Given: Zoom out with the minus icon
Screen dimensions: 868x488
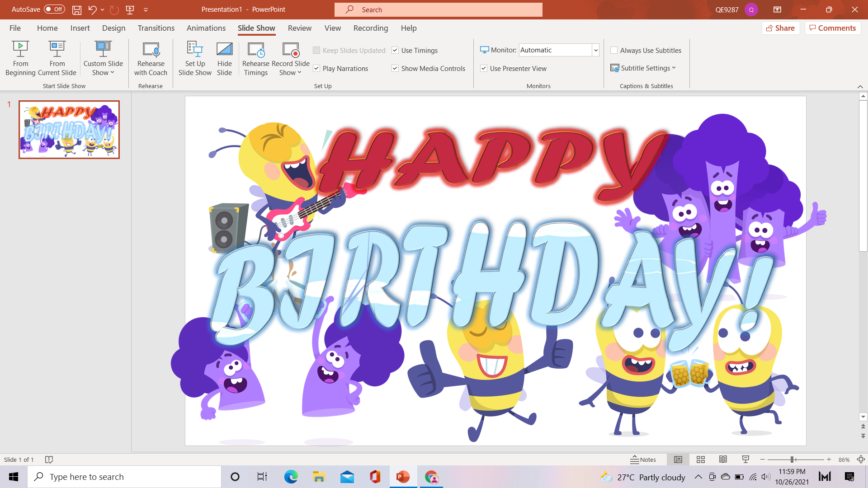Looking at the screenshot, I should tap(763, 460).
